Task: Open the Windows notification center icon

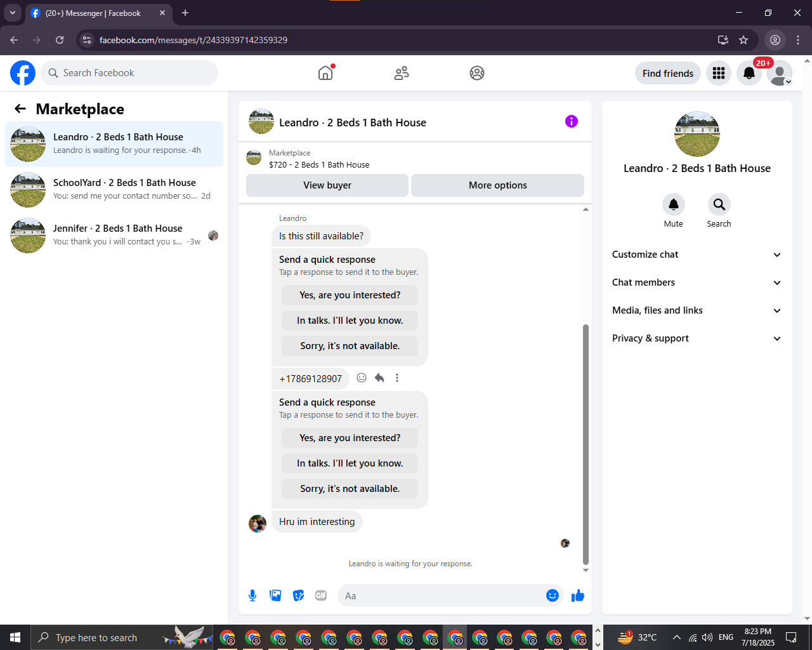Action: (x=791, y=637)
